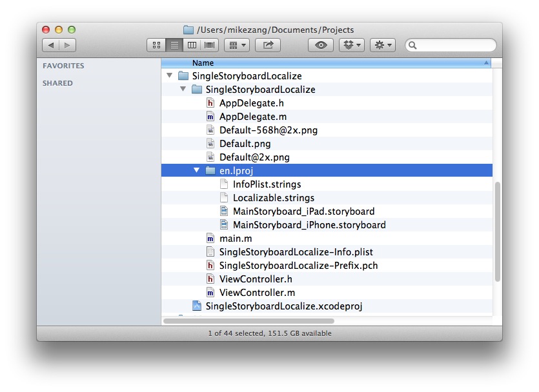This screenshot has height=392, width=539.
Task: Click the SingleStoryboardLocalize.xcodeproj Xcode icon
Action: (197, 306)
